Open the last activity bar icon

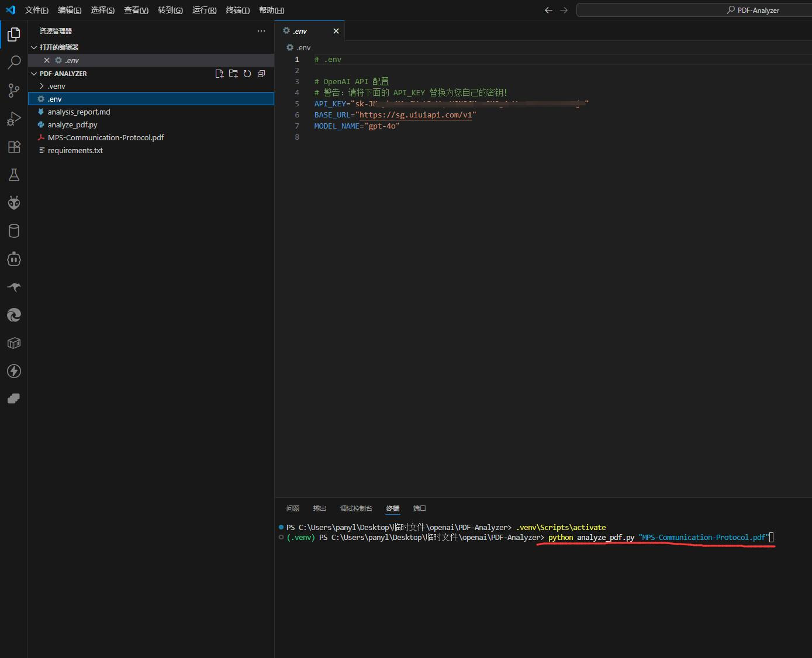coord(14,399)
